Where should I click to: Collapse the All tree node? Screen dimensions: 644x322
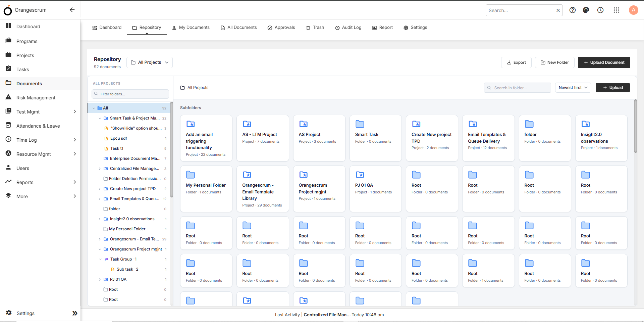94,108
